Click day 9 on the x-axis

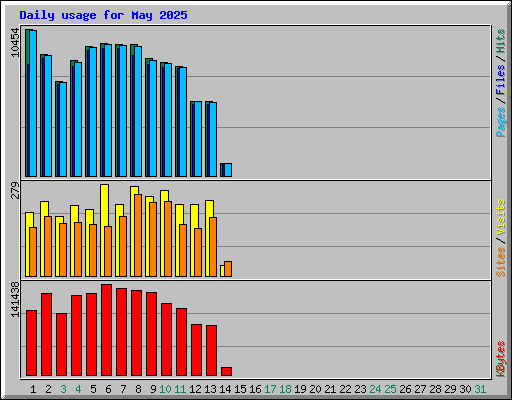point(153,389)
